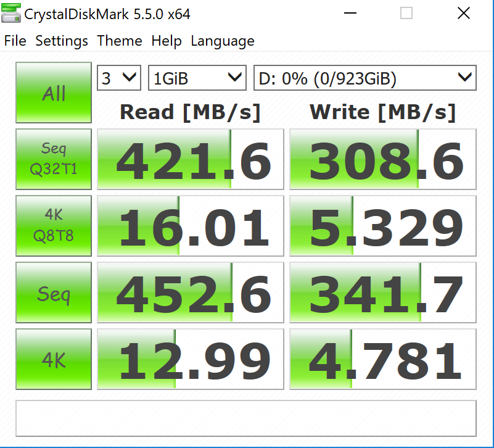Click the 4K Q8T8 read result 16.01
494x448 pixels.
coord(191,226)
